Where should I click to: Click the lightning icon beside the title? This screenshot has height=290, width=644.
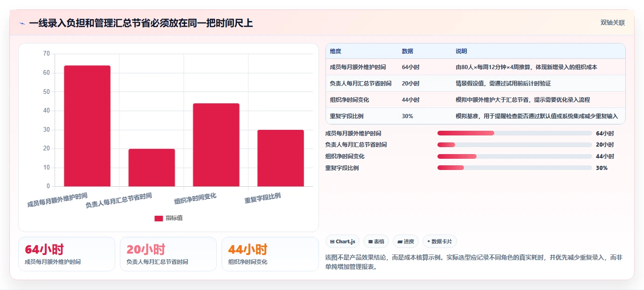(x=22, y=23)
